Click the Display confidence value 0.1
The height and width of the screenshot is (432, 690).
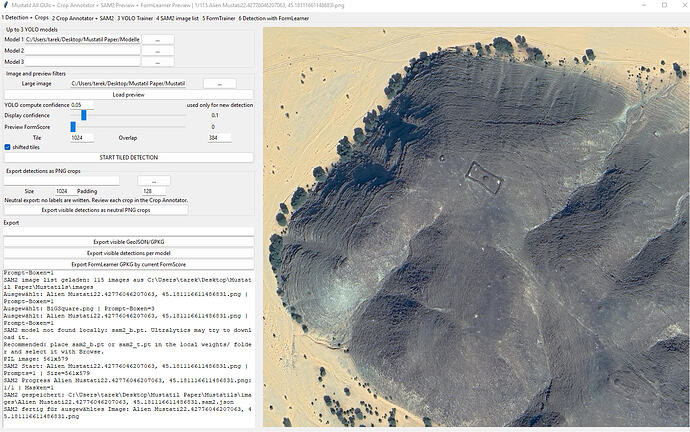click(215, 115)
